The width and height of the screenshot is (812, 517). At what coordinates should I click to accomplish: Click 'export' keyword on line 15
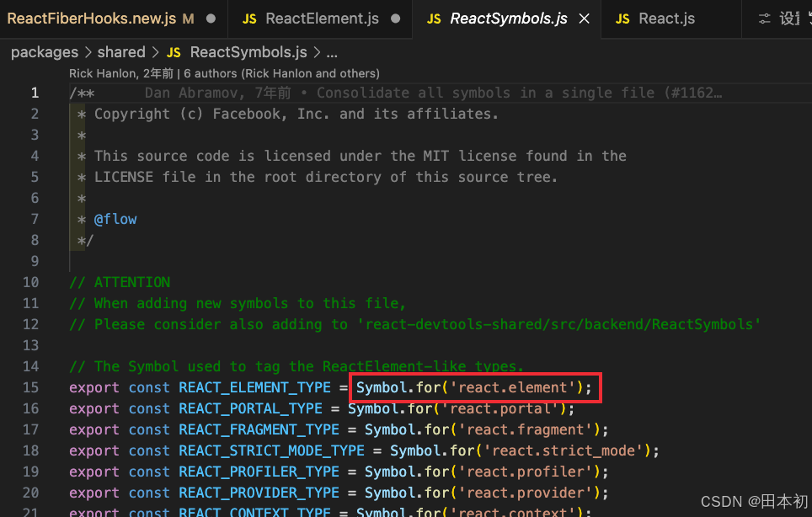[94, 387]
